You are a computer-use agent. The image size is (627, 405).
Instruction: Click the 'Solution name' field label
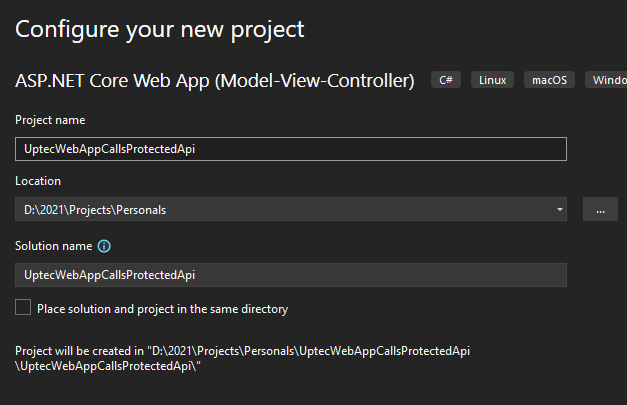coord(53,246)
